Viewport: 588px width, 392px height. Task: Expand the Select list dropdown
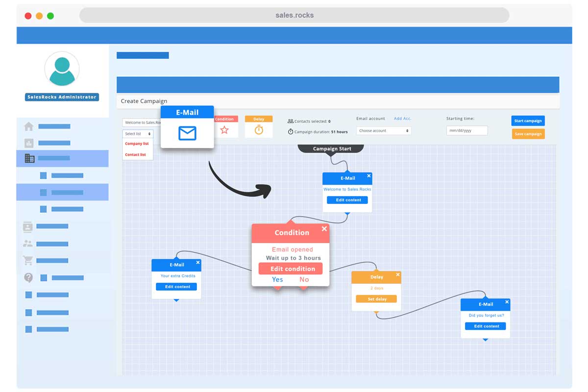[x=137, y=134]
